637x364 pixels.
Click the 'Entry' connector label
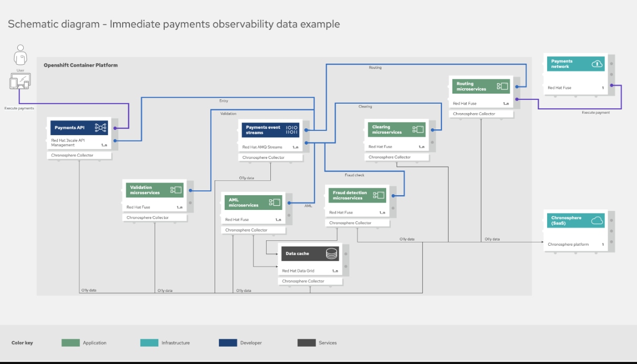[224, 100]
